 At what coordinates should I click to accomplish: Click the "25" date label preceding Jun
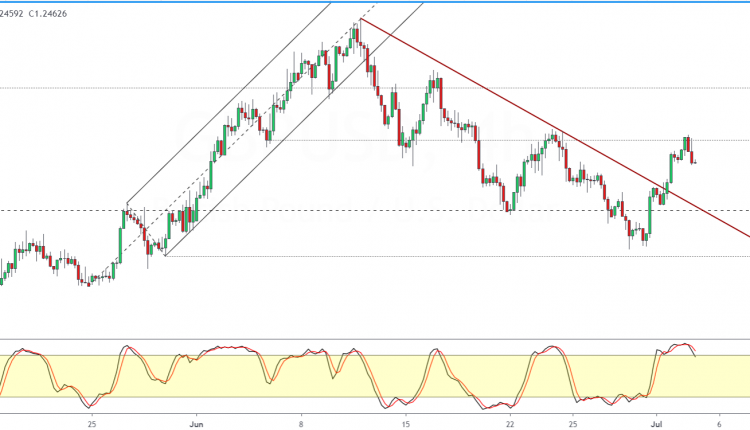point(92,424)
